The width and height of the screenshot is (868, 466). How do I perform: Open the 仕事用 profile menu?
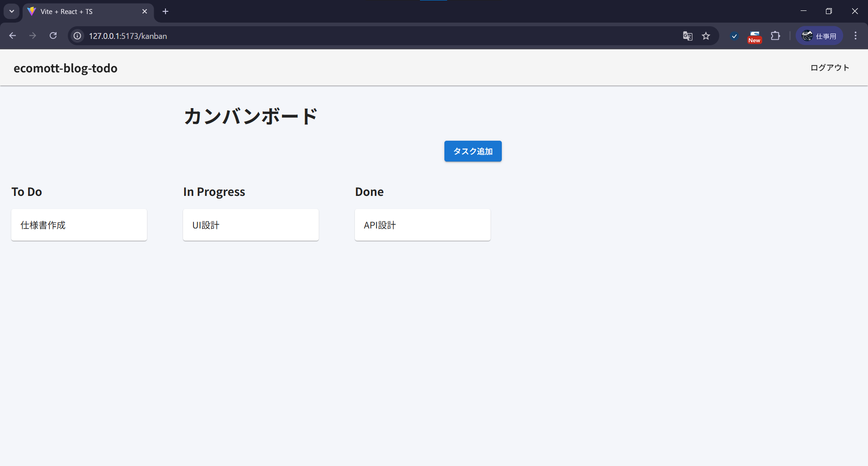tap(819, 36)
